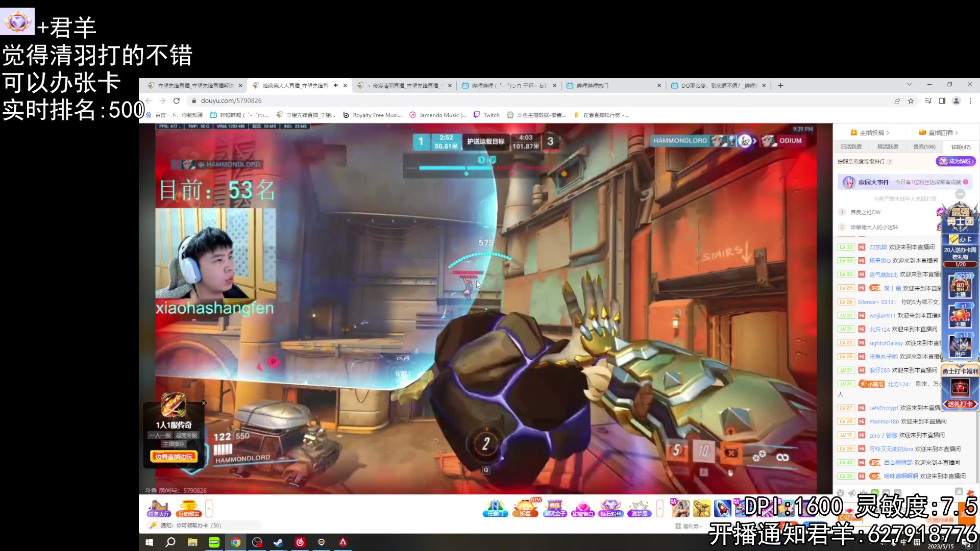Select the 钻粉(47) tab

(961, 147)
